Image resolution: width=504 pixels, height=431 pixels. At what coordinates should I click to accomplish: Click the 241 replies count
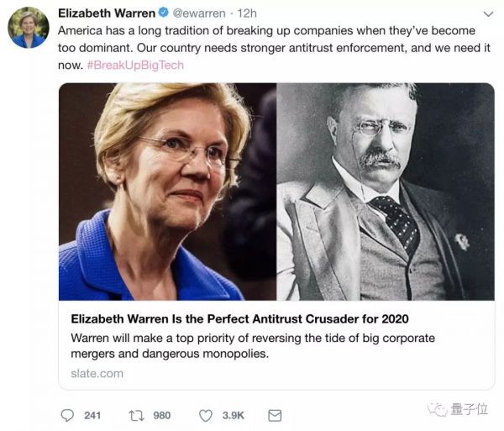coord(92,415)
